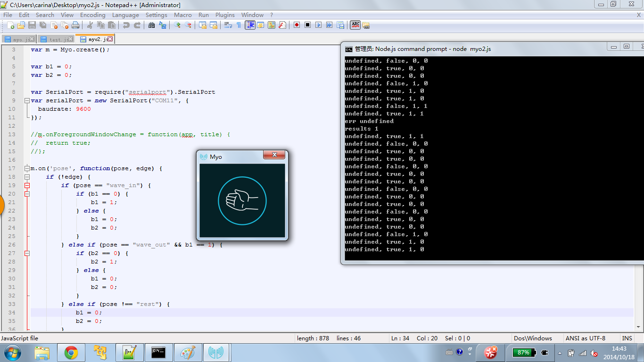Close the myo2.js tab with X
Screen dimensions: 644x362
point(110,39)
